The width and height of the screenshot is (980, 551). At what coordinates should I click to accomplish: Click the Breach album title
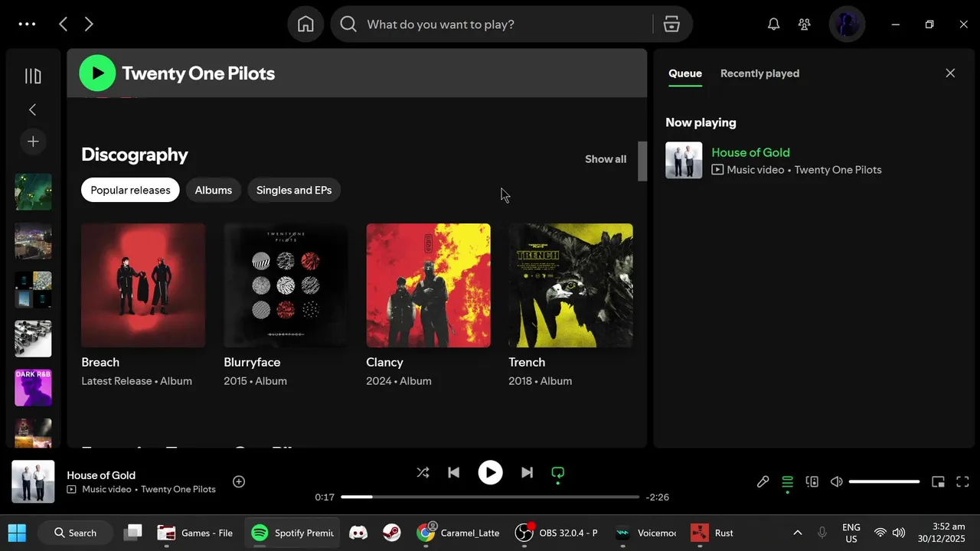100,362
